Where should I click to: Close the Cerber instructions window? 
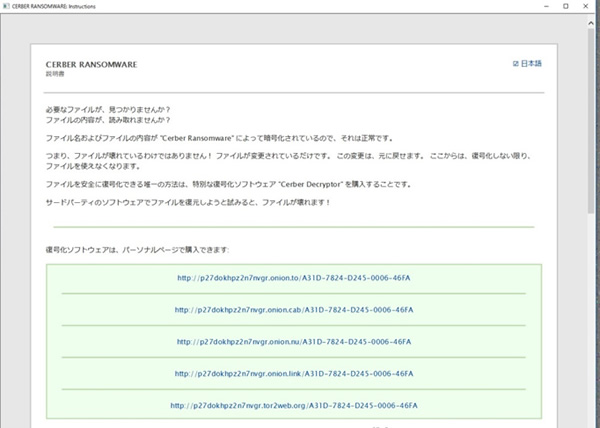(x=585, y=6)
